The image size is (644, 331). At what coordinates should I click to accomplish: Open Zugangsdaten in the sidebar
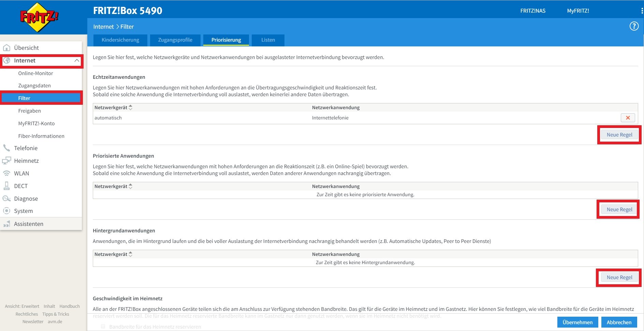tap(34, 86)
